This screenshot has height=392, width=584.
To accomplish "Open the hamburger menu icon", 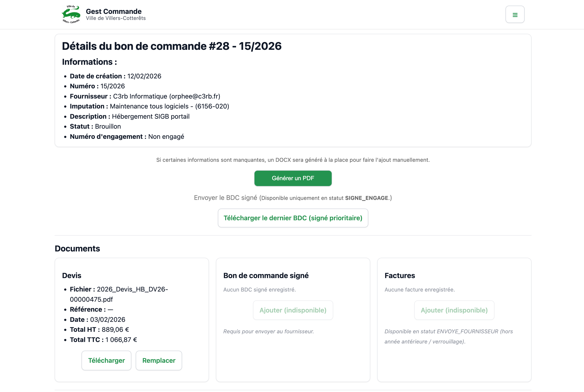I will tap(515, 15).
